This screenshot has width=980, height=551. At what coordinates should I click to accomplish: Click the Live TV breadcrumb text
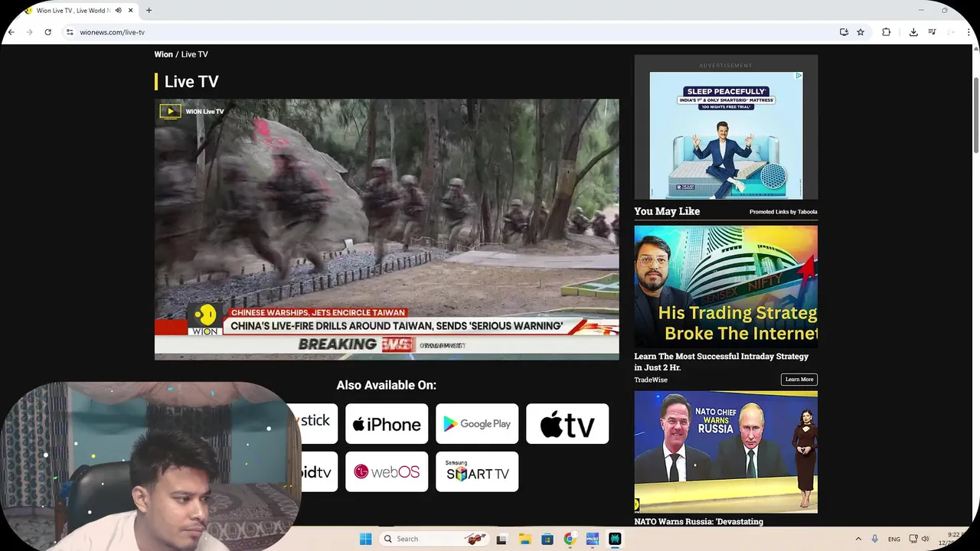click(194, 54)
